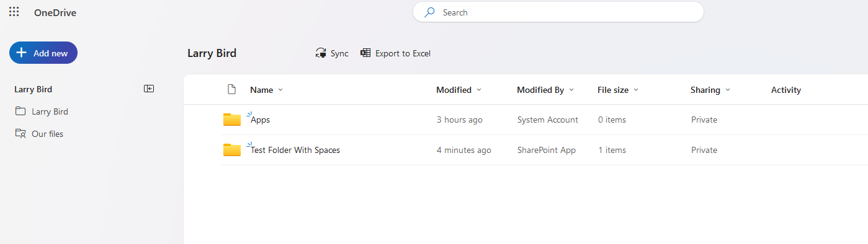
Task: Click '0 items' file size cell
Action: point(612,120)
